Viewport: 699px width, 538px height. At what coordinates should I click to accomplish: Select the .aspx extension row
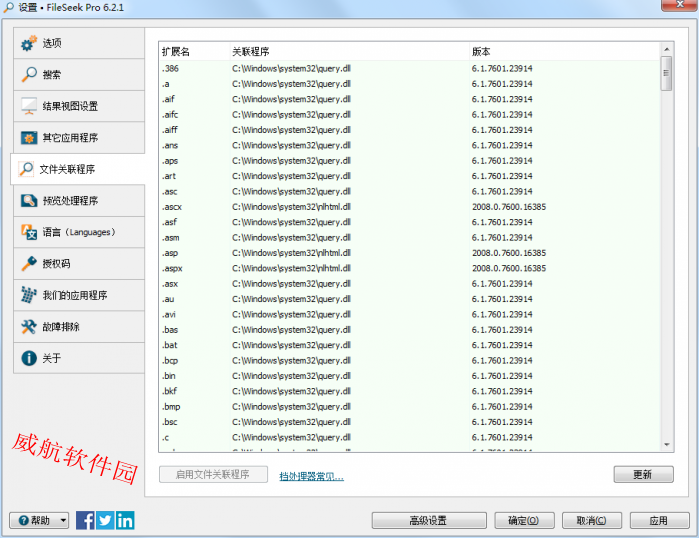click(x=409, y=268)
